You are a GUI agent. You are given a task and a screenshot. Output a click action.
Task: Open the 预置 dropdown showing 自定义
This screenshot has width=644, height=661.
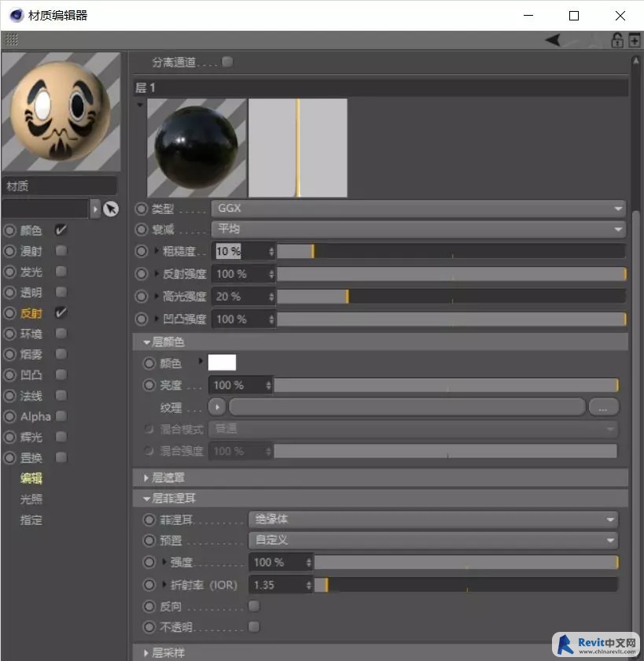[x=433, y=541]
